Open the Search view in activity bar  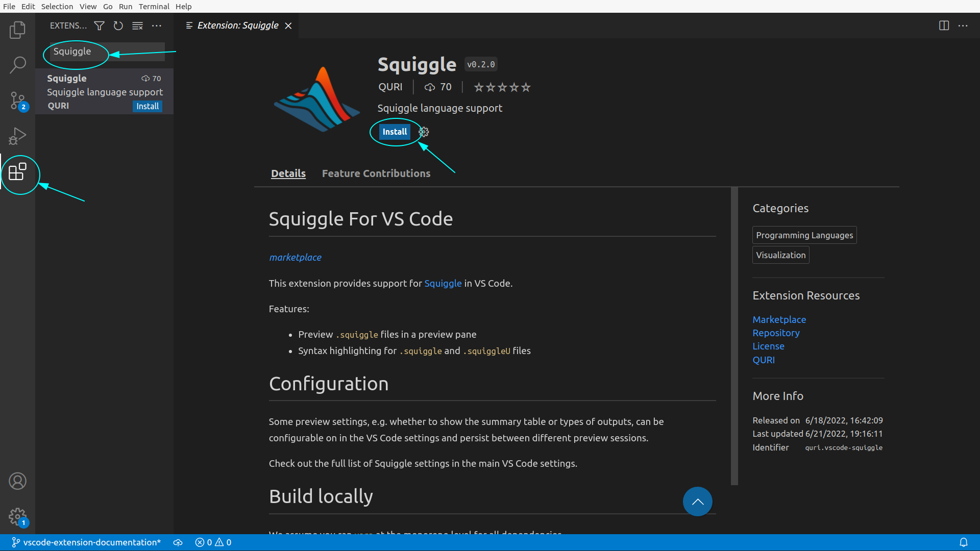(x=17, y=65)
